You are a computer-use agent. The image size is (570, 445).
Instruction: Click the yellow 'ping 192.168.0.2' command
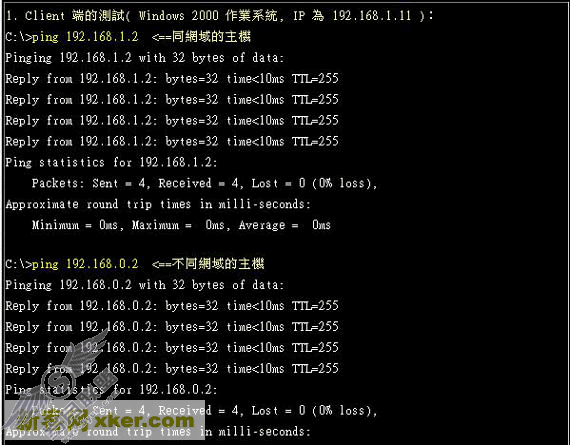(x=85, y=264)
